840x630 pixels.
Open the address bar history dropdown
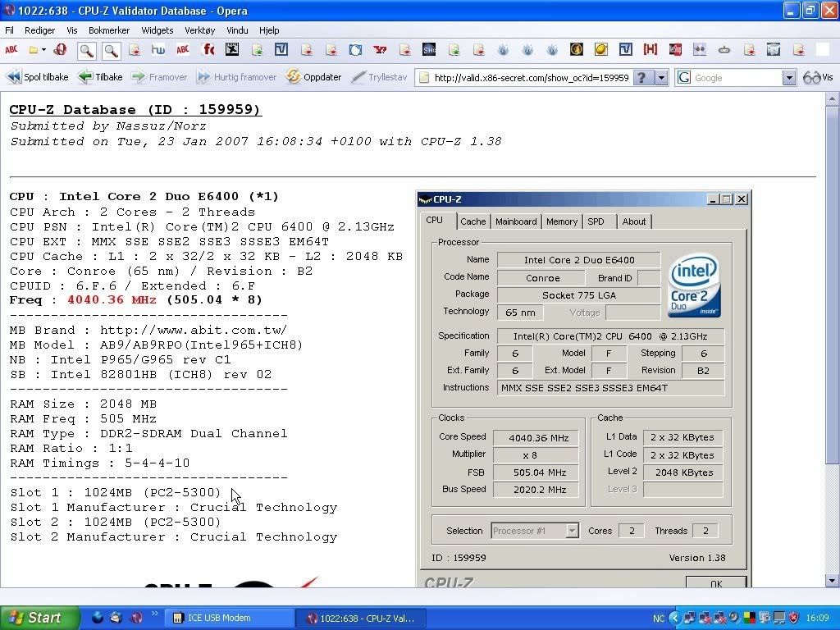(662, 78)
